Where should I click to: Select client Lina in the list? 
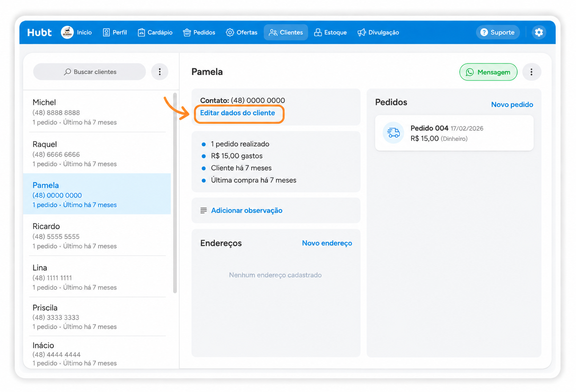pyautogui.click(x=98, y=277)
